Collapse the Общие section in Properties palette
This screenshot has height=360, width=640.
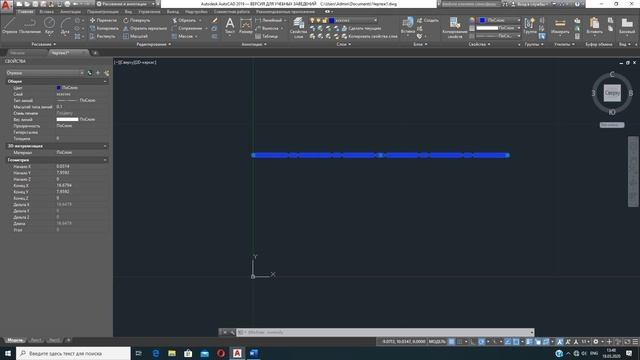coord(105,81)
